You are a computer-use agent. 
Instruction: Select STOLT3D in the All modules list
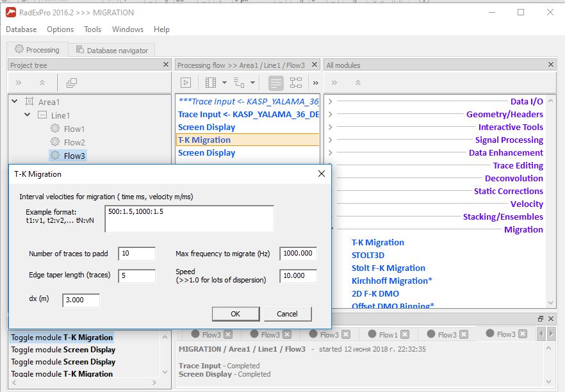pyautogui.click(x=368, y=256)
